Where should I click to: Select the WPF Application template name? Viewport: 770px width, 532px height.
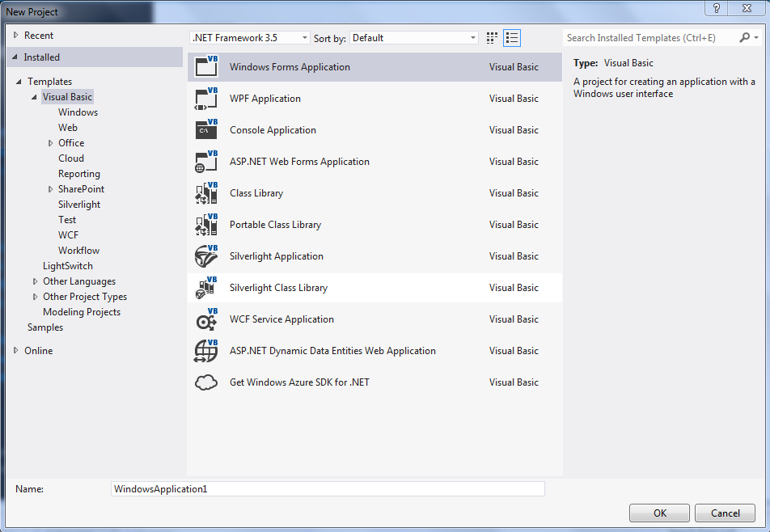(265, 98)
